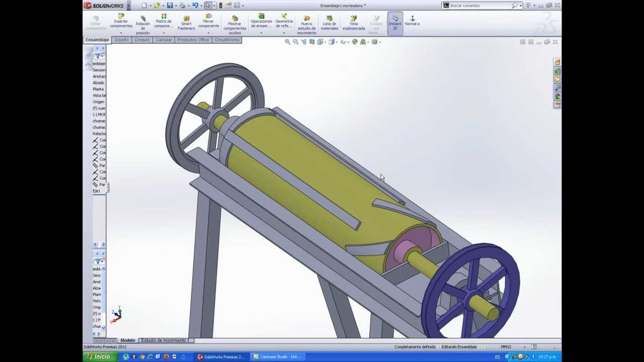Click the Rebuild traffic light icon

220,6
